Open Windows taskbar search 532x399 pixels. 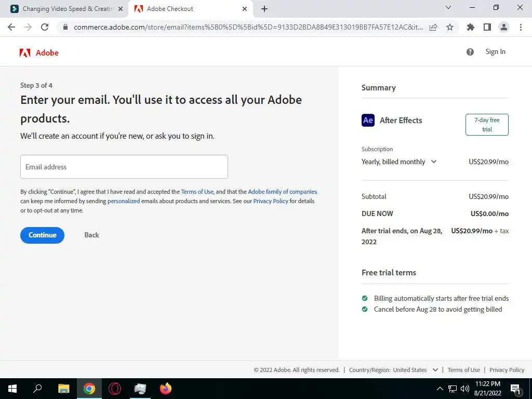[x=37, y=389]
